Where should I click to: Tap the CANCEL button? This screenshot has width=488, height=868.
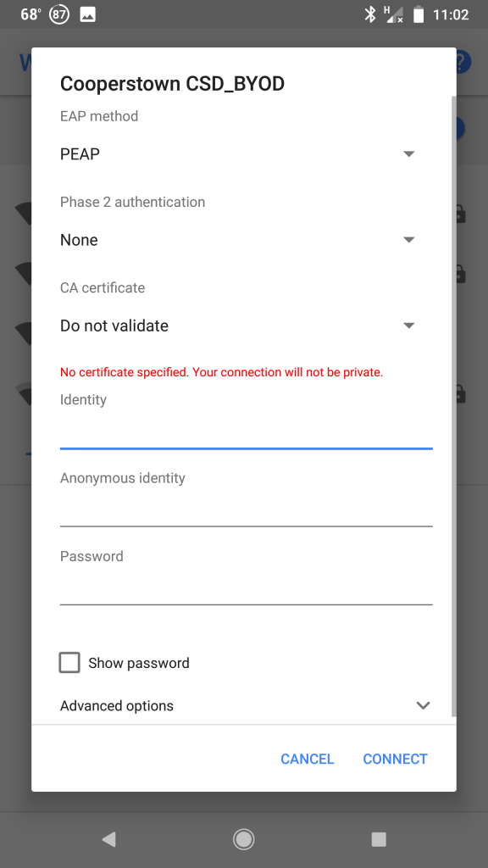point(307,759)
